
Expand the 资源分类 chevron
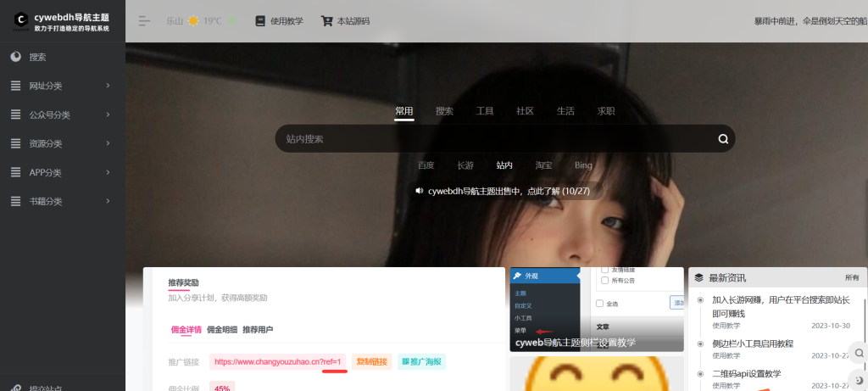108,142
